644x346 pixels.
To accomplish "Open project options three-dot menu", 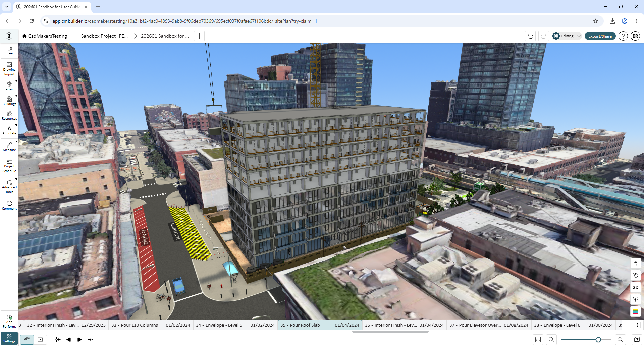I will click(199, 36).
